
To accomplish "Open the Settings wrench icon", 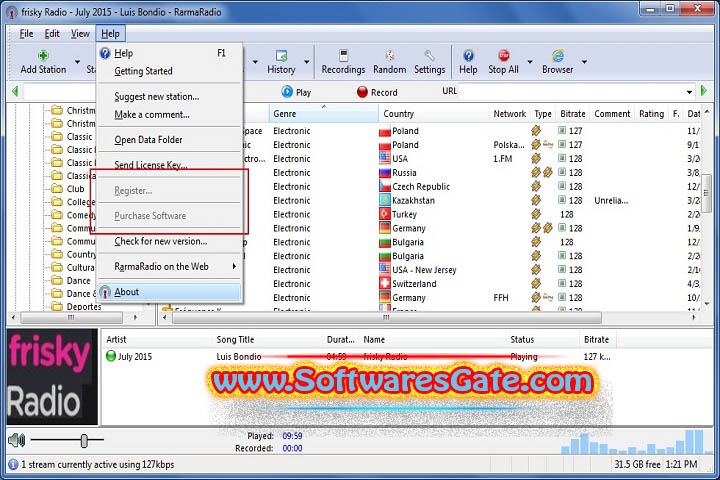I will 429,56.
